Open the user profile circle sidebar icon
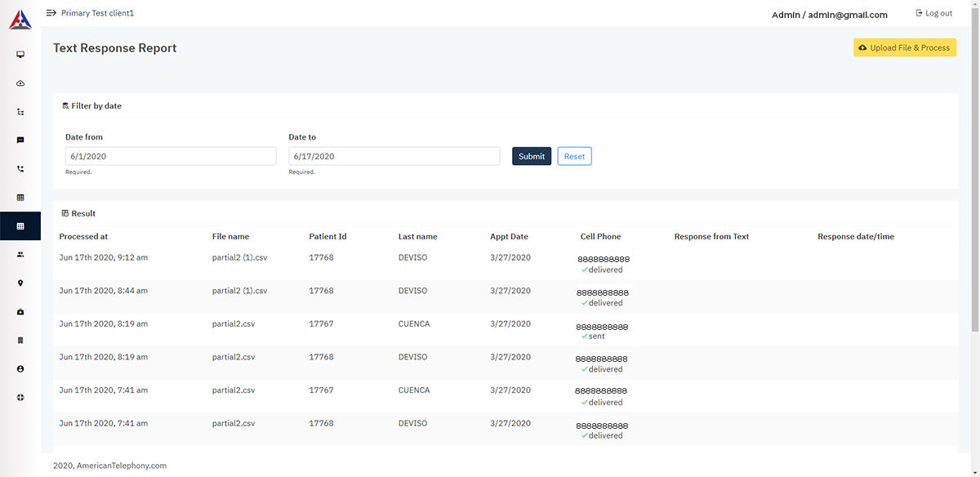The height and width of the screenshot is (477, 980). click(x=20, y=369)
